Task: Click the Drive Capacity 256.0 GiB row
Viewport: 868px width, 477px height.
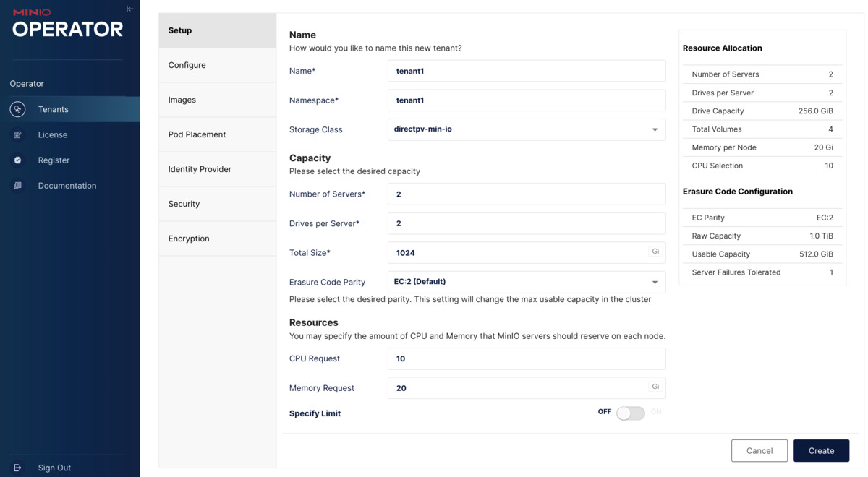Action: tap(762, 111)
